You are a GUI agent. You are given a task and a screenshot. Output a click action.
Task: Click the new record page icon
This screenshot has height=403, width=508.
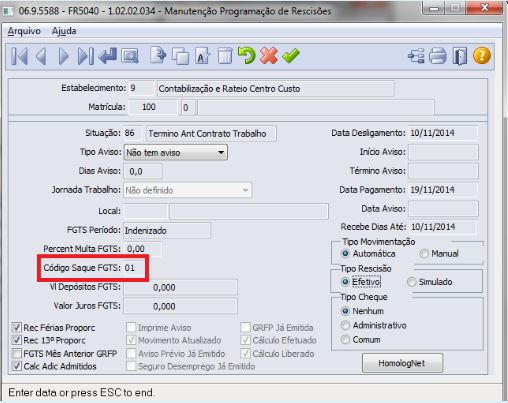coord(158,55)
